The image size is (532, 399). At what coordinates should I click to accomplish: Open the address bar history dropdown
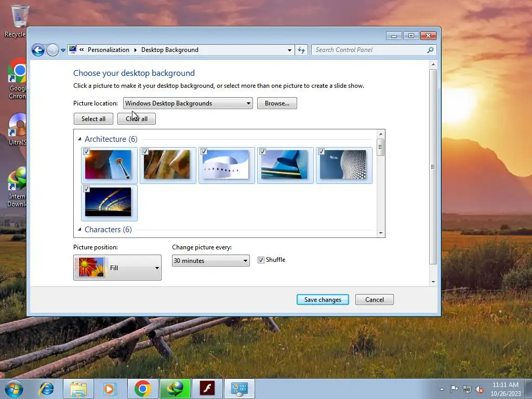click(x=289, y=50)
